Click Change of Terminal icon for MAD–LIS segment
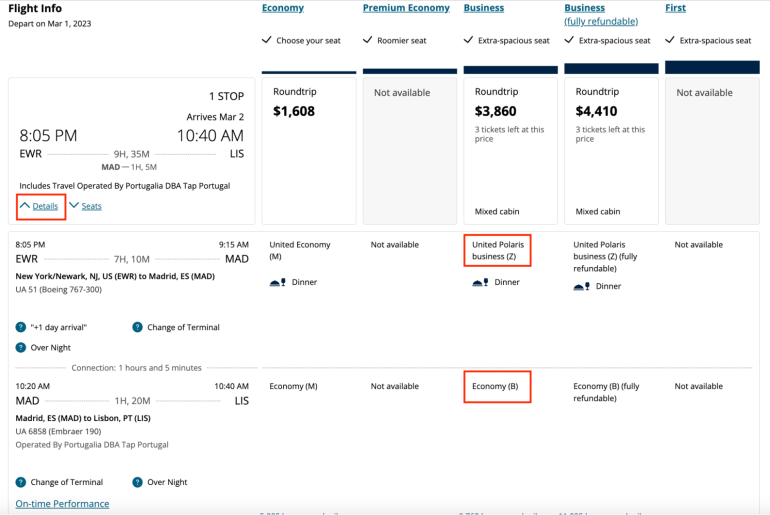This screenshot has height=515, width=770. [21, 482]
